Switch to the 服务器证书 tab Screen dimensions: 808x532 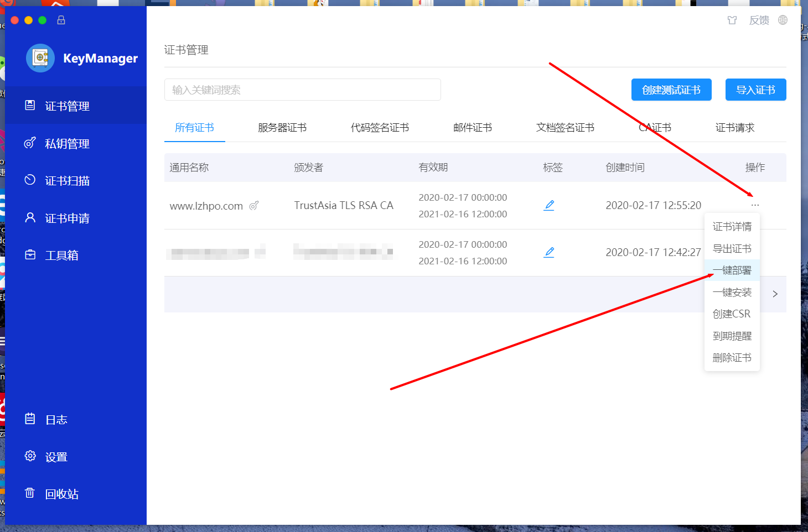click(282, 128)
